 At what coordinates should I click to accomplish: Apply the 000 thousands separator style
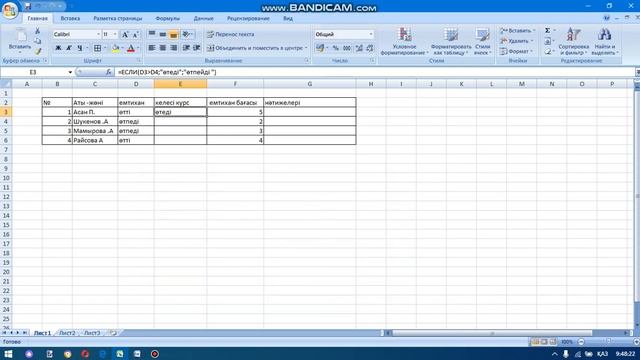(x=347, y=48)
